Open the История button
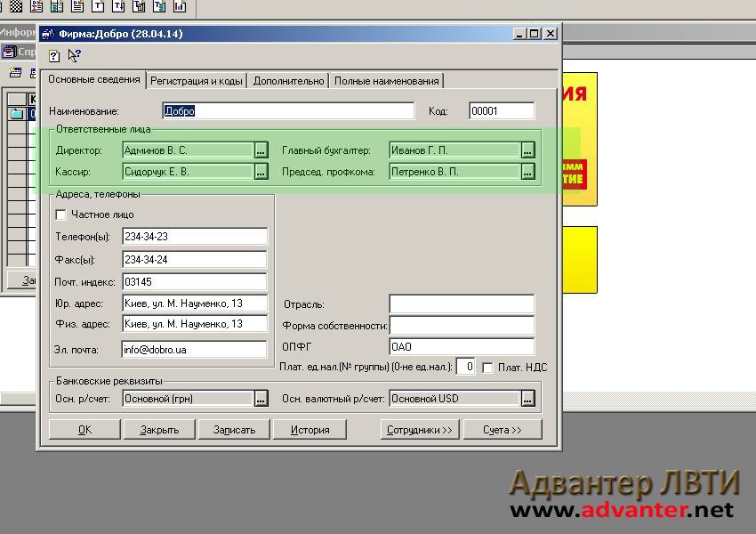This screenshot has height=534, width=756. click(x=310, y=430)
